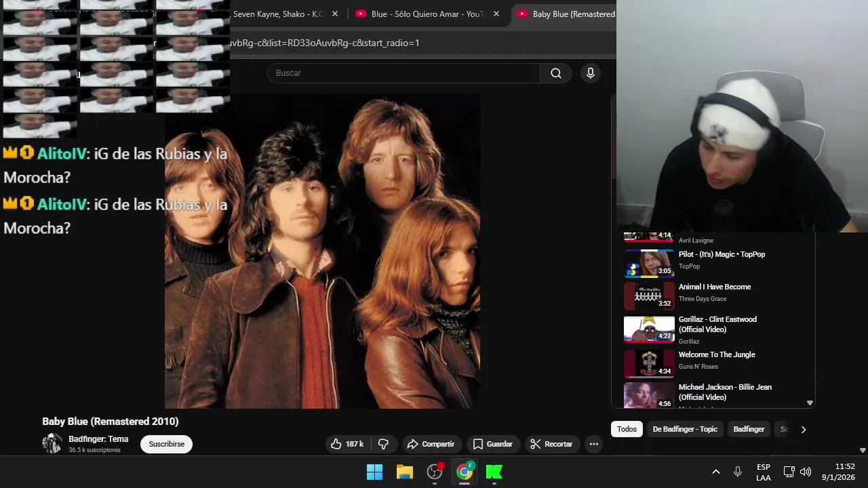Viewport: 868px width, 488px height.
Task: Open the Avril Lavigne video thumbnail
Action: pos(649,237)
